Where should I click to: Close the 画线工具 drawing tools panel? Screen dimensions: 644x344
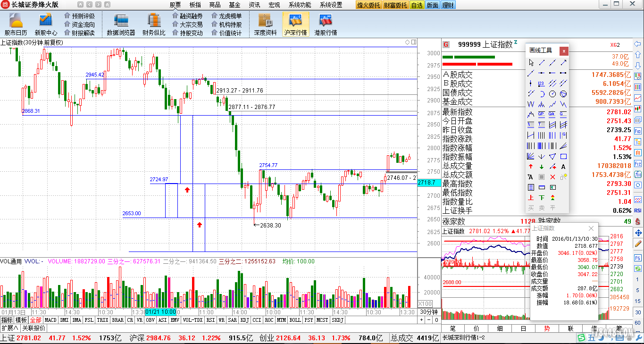564,51
